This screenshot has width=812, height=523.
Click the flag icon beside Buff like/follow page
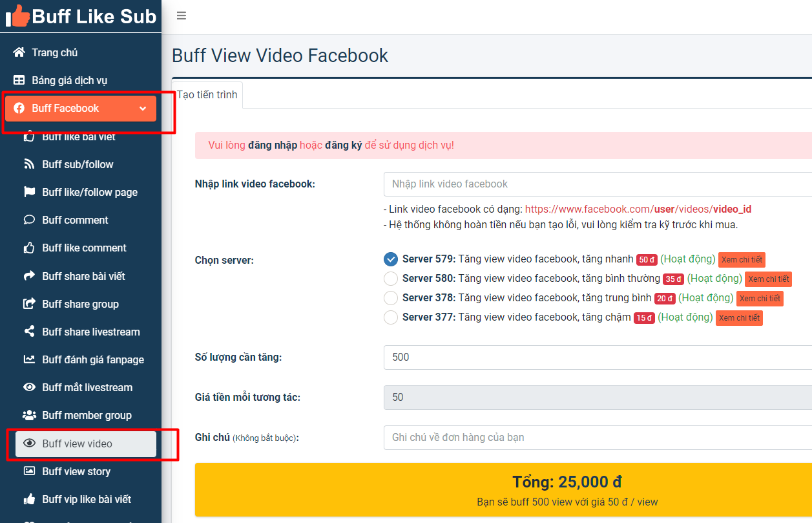pos(29,192)
